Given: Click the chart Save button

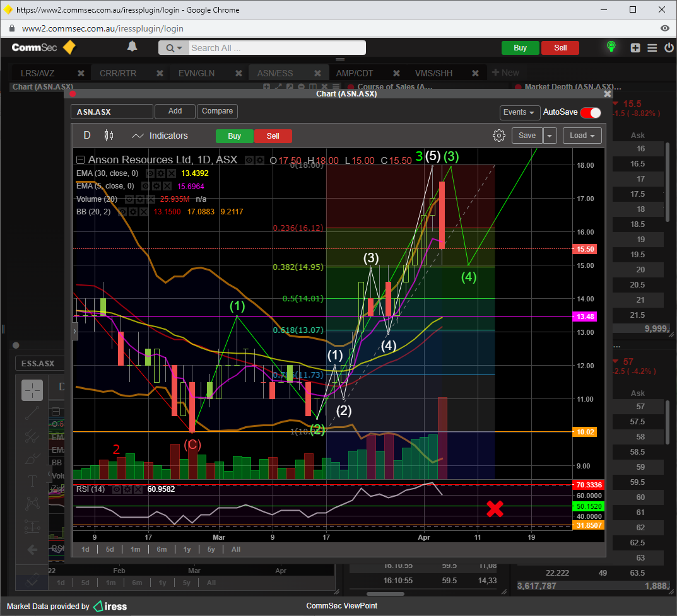Looking at the screenshot, I should tap(527, 136).
